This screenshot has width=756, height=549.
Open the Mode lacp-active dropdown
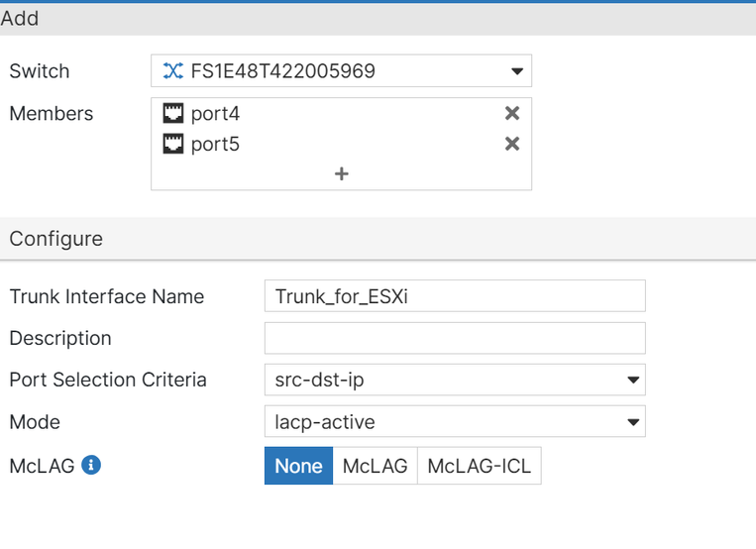coord(633,422)
